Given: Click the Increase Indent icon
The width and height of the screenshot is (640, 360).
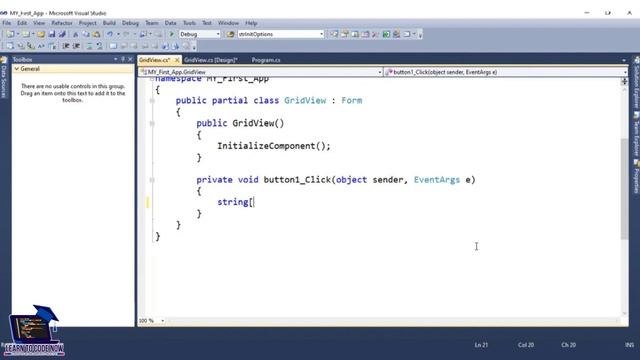Looking at the screenshot, I should tap(76, 46).
